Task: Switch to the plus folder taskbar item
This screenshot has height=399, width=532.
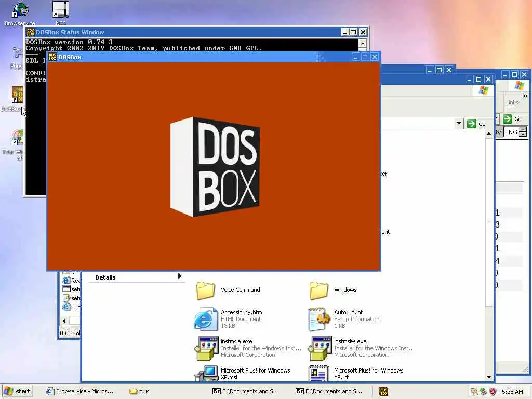Action: click(x=139, y=391)
